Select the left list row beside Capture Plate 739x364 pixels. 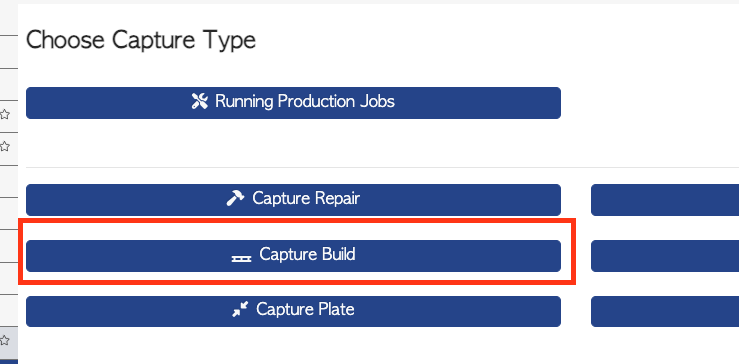pos(9,311)
